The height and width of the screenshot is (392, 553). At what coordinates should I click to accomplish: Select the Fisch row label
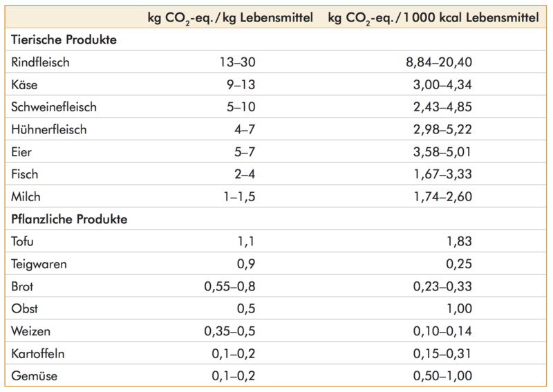[26, 175]
